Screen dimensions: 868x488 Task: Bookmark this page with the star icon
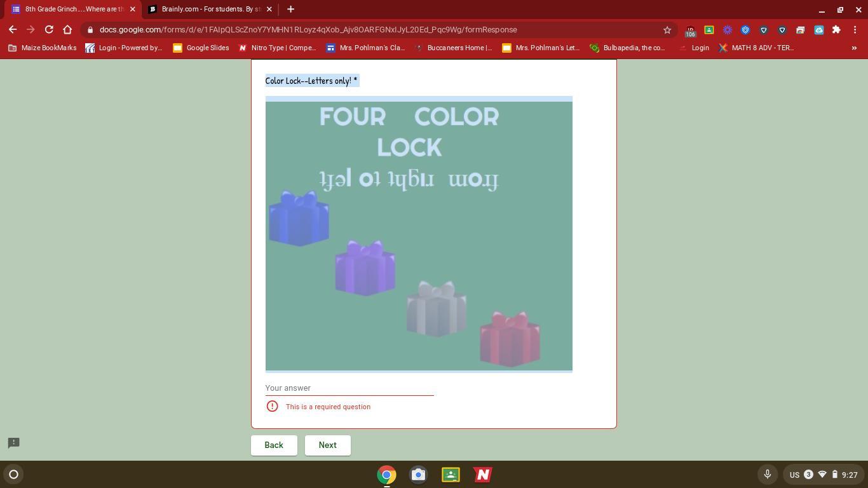coord(667,30)
